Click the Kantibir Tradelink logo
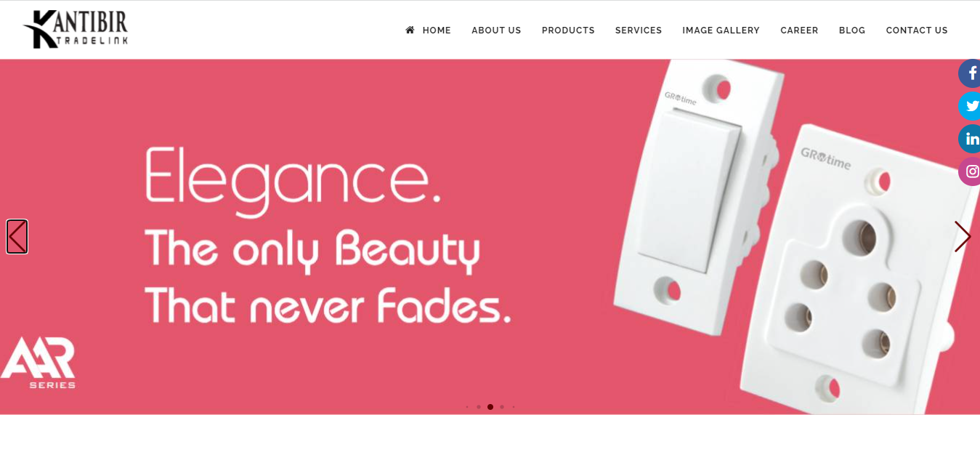The height and width of the screenshot is (460, 980). point(76,29)
